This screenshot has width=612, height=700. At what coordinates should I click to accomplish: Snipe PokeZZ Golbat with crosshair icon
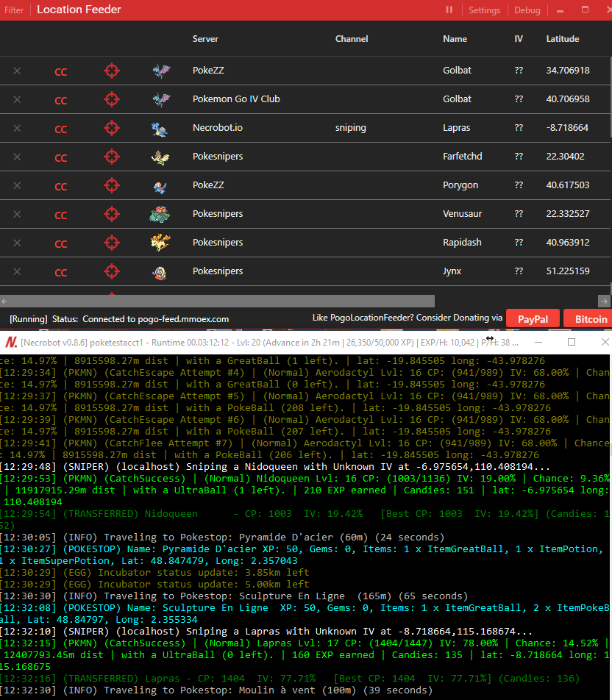tap(112, 71)
